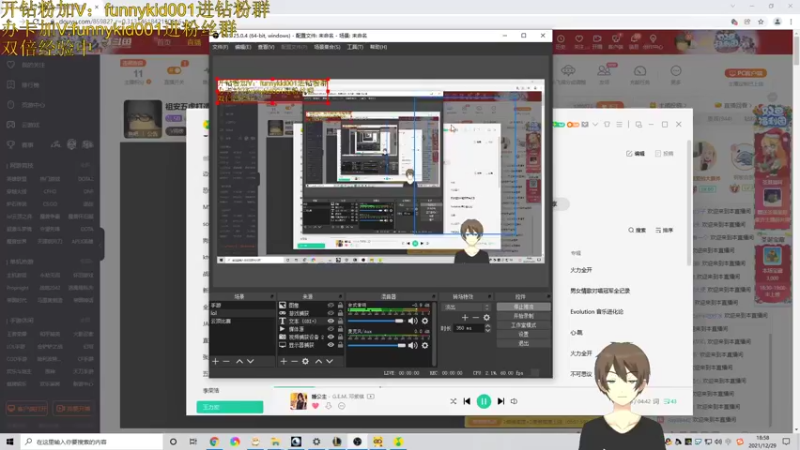
Task: Add a new source in OBS Sources panel
Action: [x=284, y=361]
